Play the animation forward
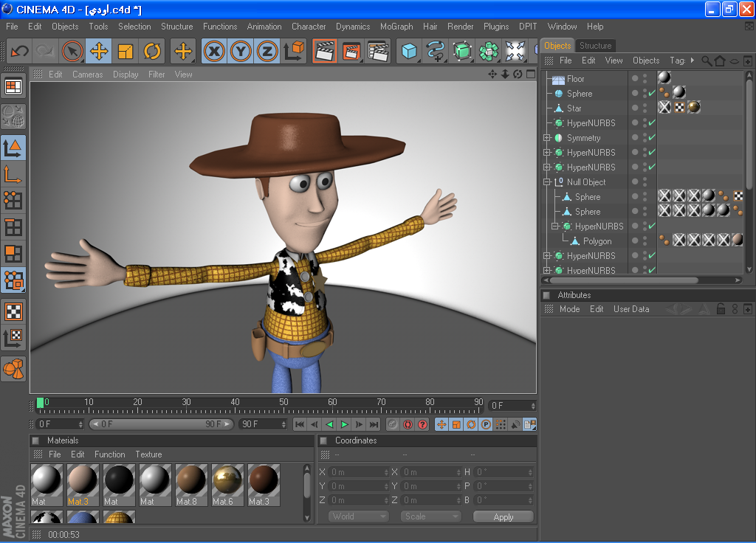Image resolution: width=756 pixels, height=543 pixels. coord(344,424)
